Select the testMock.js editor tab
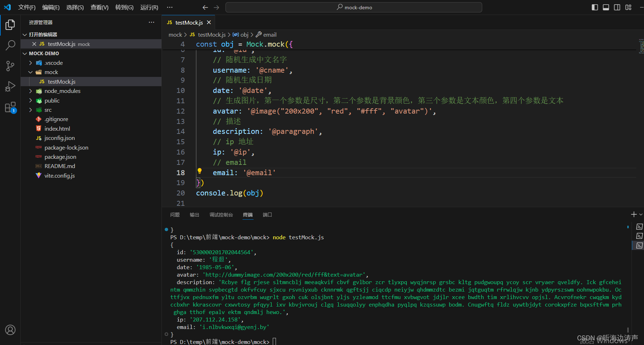This screenshot has width=644, height=345. (188, 22)
